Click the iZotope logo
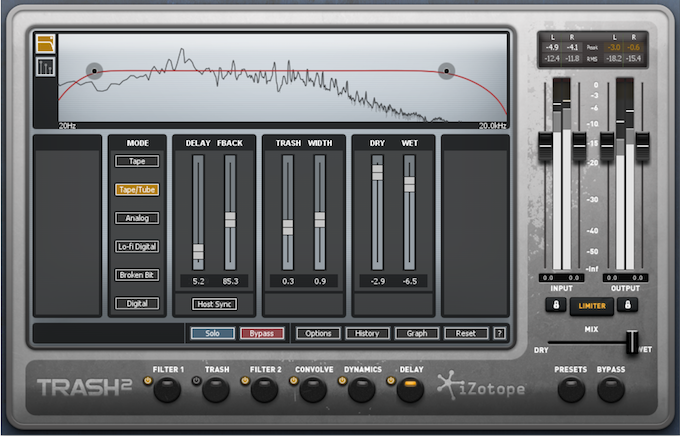 coord(481,386)
